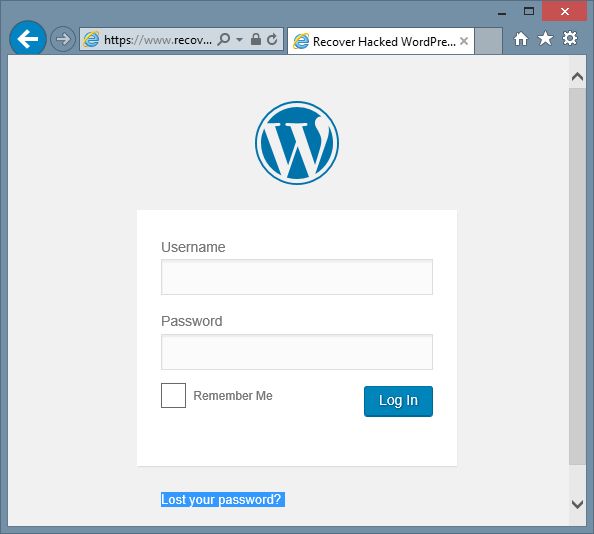This screenshot has width=594, height=534.
Task: View the security lock icon report
Action: [256, 39]
